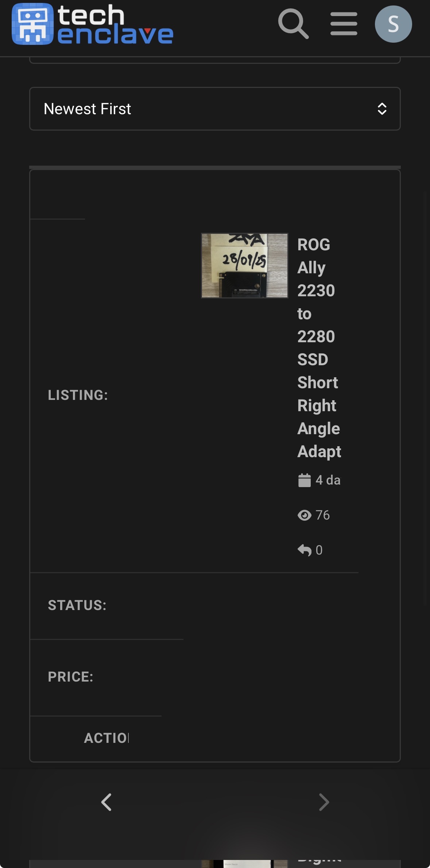This screenshot has height=868, width=430.
Task: Click the TechEnclave robot logo icon
Action: tap(32, 24)
